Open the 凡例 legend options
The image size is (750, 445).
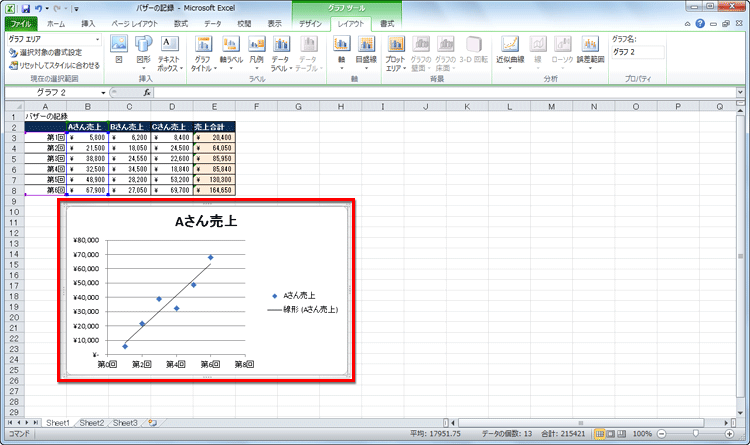coord(257,53)
